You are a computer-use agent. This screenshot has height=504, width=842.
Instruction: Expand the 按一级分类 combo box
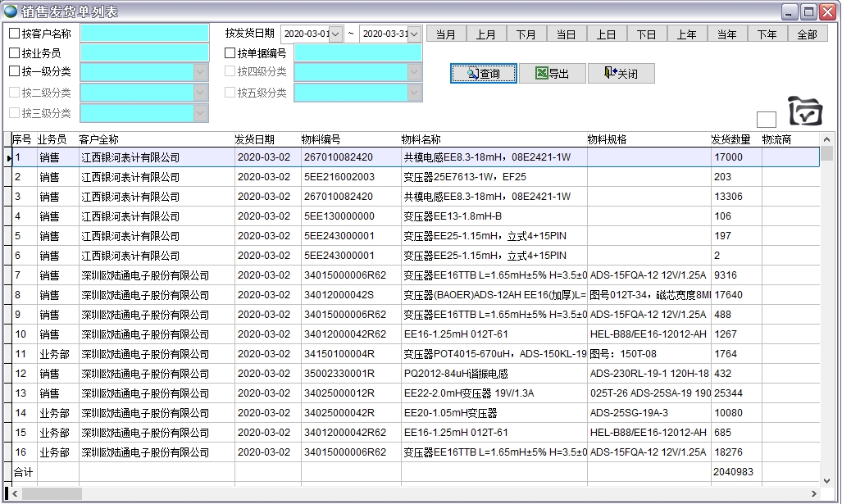pos(201,72)
